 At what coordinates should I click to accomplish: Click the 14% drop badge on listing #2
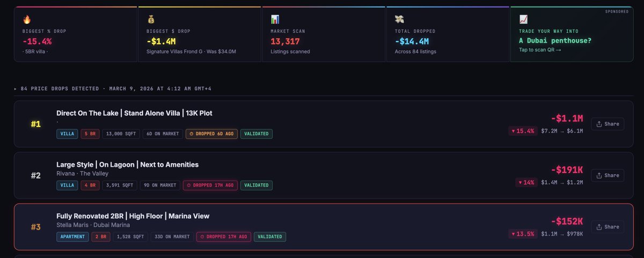(526, 183)
